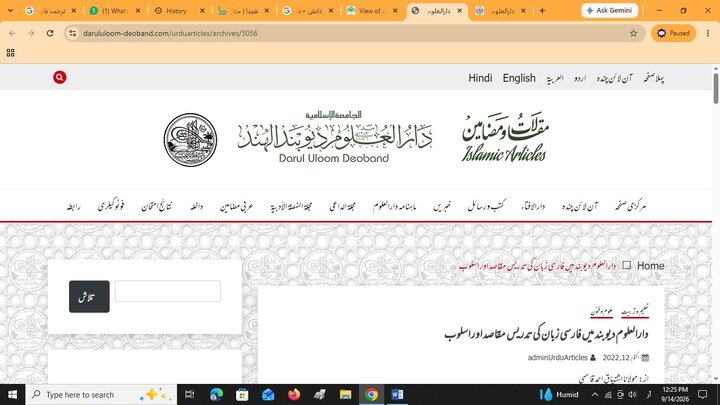Open volume control in system tray
Image resolution: width=720 pixels, height=405 pixels.
[632, 394]
